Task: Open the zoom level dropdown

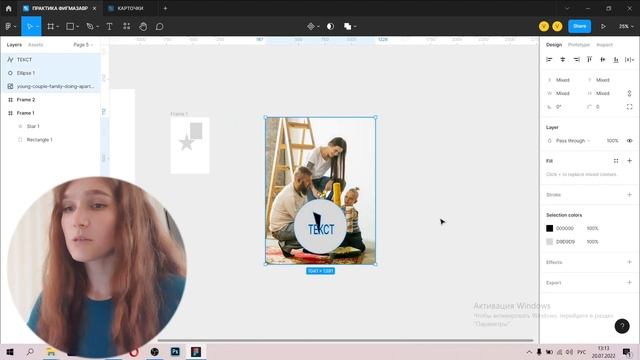Action: (x=626, y=27)
